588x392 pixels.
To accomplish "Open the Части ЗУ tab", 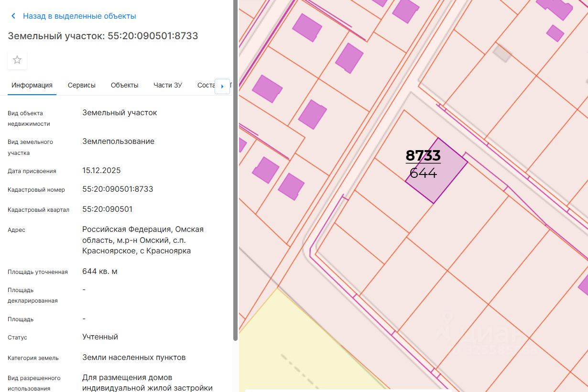I will click(x=168, y=86).
